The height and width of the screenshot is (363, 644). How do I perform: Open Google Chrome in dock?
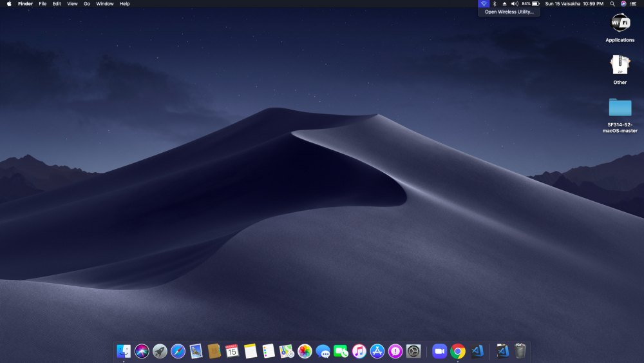(457, 351)
